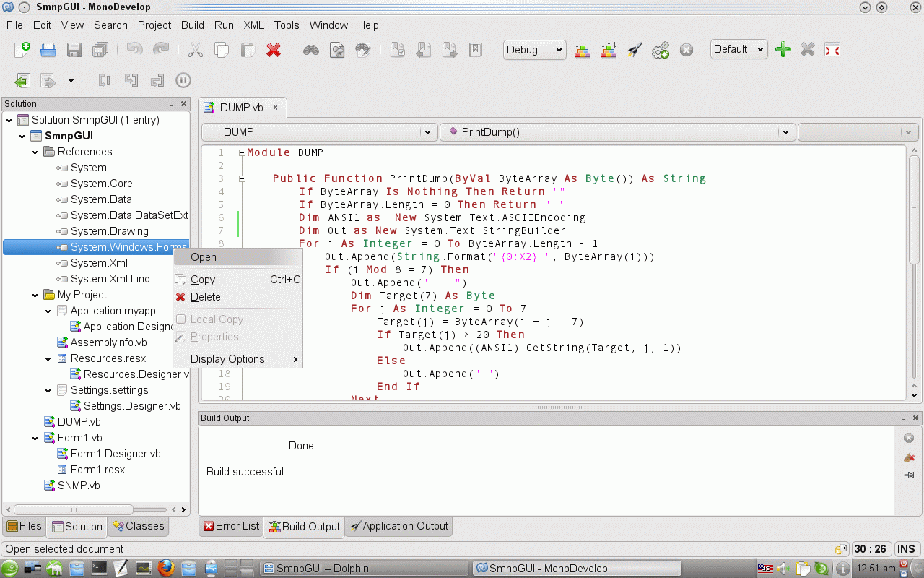This screenshot has height=578, width=924.
Task: Toggle the INS insert mode indicator
Action: click(907, 549)
